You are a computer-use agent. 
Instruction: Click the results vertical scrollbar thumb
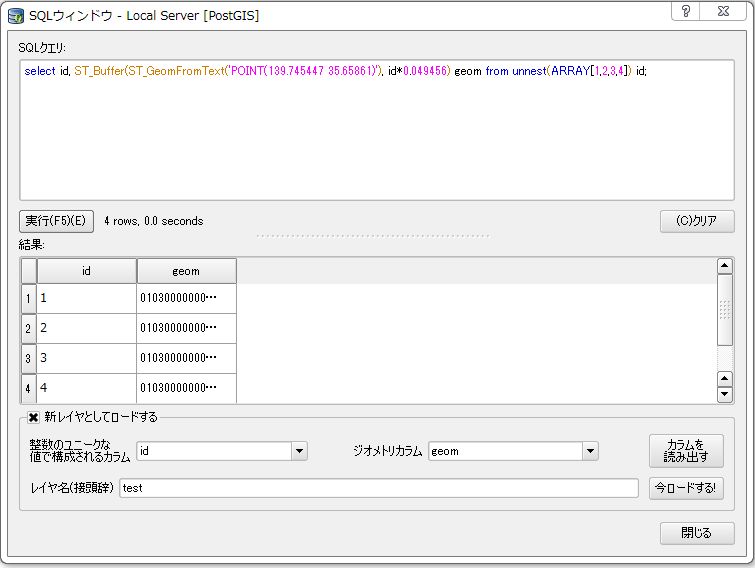pyautogui.click(x=725, y=310)
